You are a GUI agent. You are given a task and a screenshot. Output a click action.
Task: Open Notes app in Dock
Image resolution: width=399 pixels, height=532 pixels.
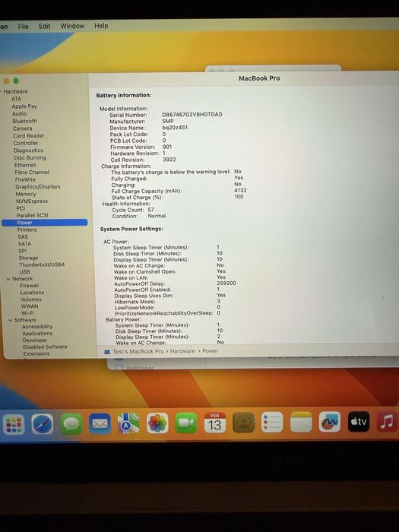tap(301, 422)
